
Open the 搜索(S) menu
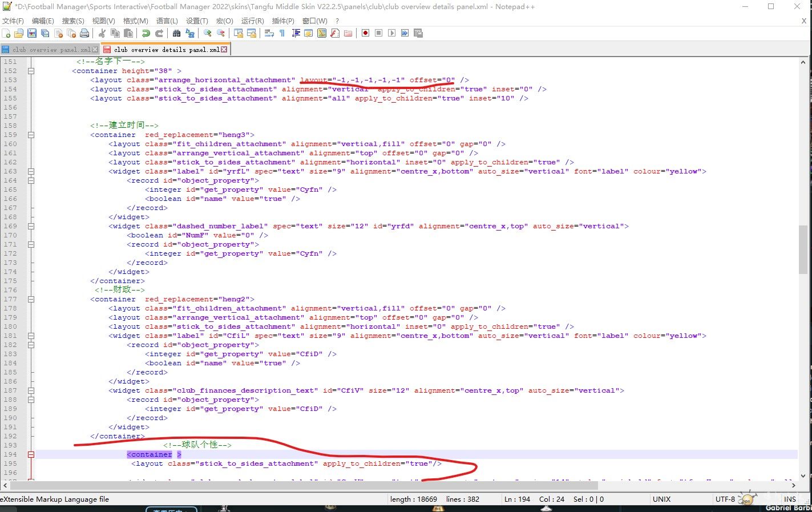[73, 21]
